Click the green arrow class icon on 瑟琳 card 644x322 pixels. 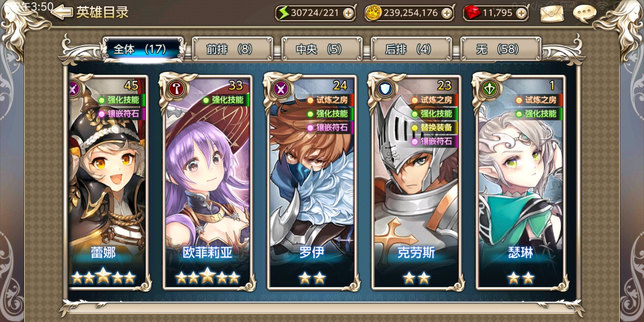click(489, 89)
